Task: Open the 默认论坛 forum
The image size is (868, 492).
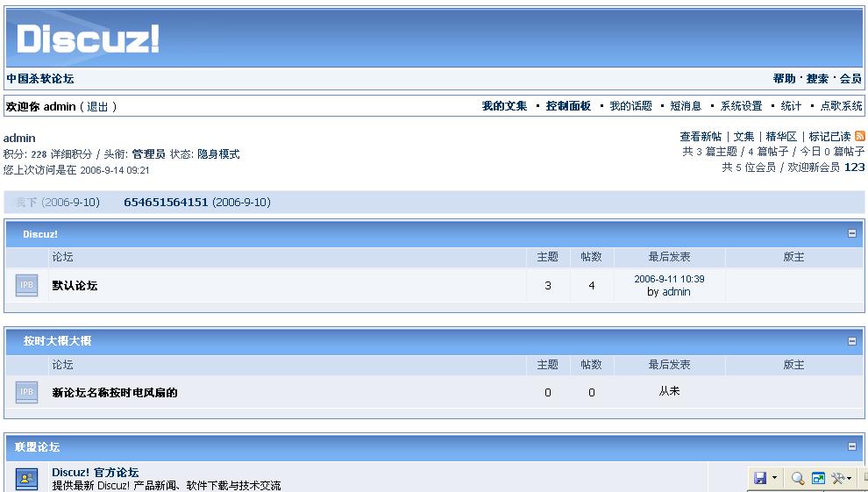Action: 75,286
